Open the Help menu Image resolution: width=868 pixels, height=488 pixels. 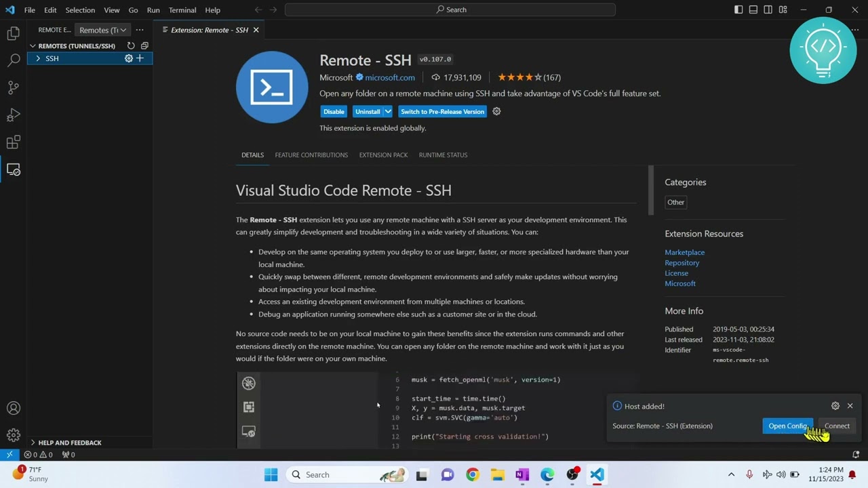pyautogui.click(x=213, y=10)
